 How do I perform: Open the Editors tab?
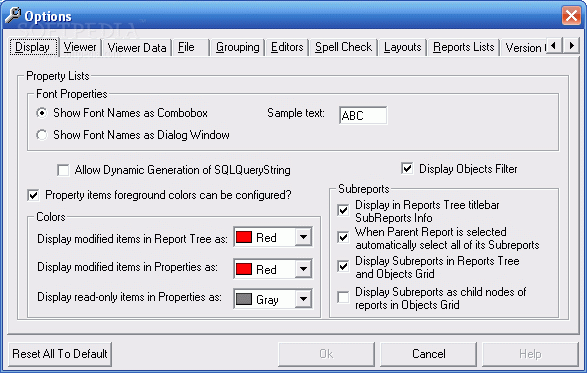pos(287,48)
